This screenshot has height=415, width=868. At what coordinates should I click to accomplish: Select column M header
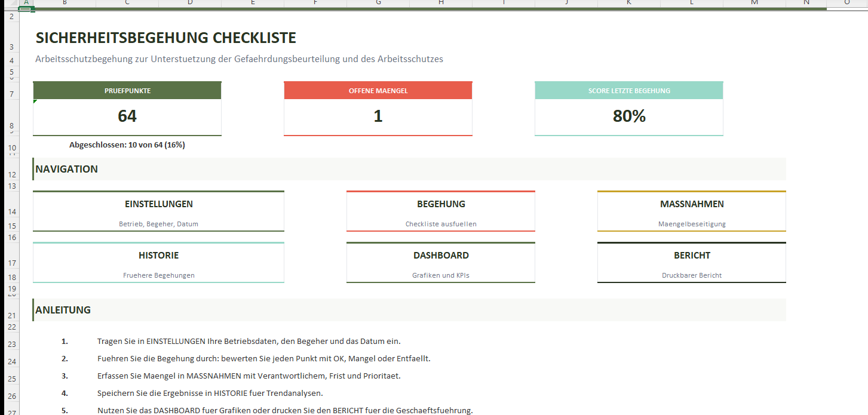tap(754, 3)
